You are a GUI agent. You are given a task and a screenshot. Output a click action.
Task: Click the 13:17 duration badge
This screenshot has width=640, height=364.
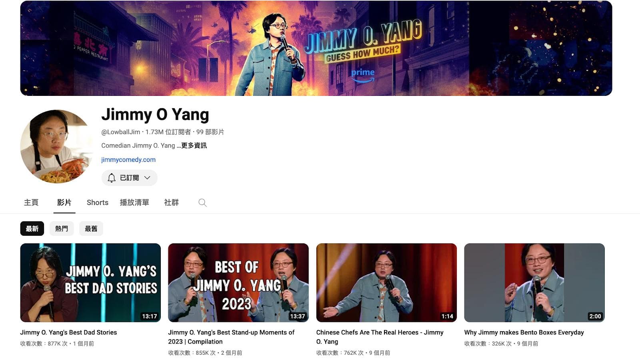150,316
